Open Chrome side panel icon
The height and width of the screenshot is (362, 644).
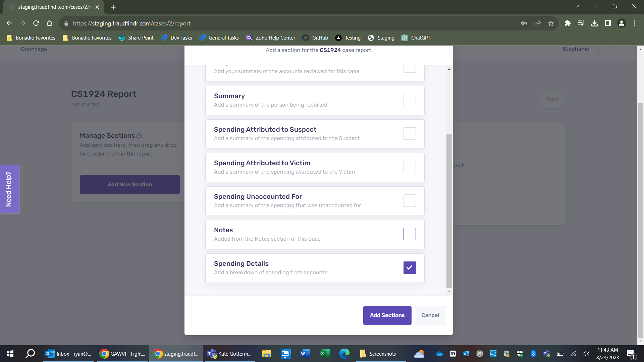(x=608, y=23)
